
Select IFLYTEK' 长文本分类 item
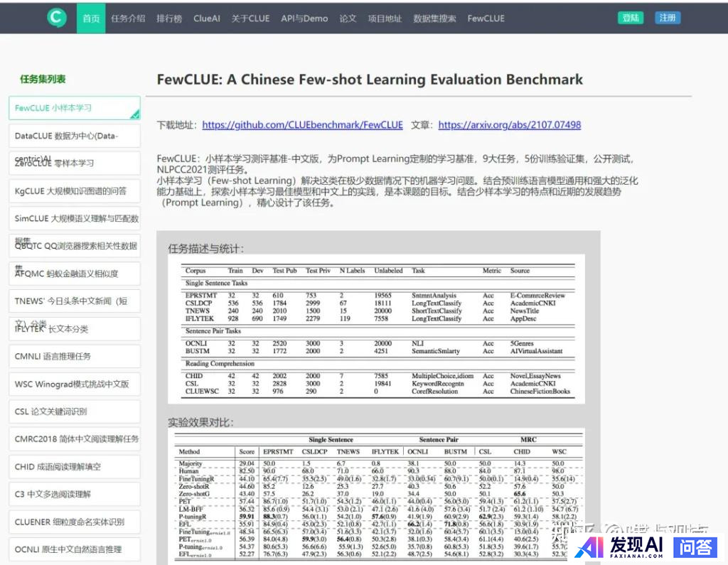tap(74, 328)
